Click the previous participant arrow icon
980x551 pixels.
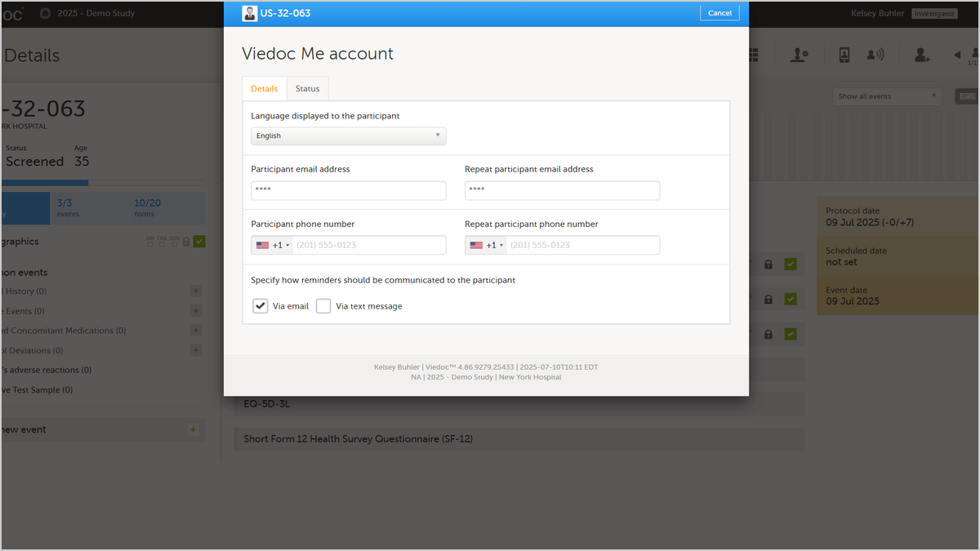pos(957,55)
